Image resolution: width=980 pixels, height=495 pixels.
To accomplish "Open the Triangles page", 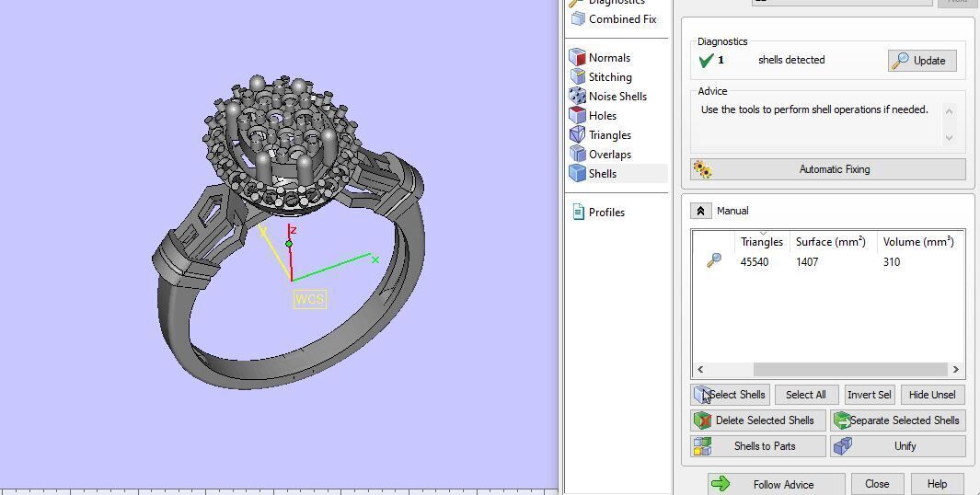I will pos(609,135).
